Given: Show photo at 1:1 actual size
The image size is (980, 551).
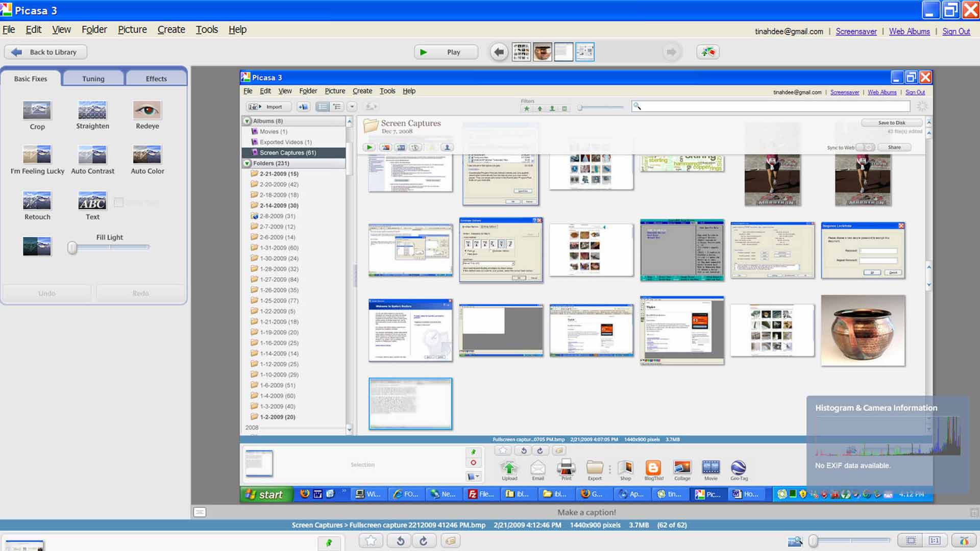Looking at the screenshot, I should click(x=935, y=540).
